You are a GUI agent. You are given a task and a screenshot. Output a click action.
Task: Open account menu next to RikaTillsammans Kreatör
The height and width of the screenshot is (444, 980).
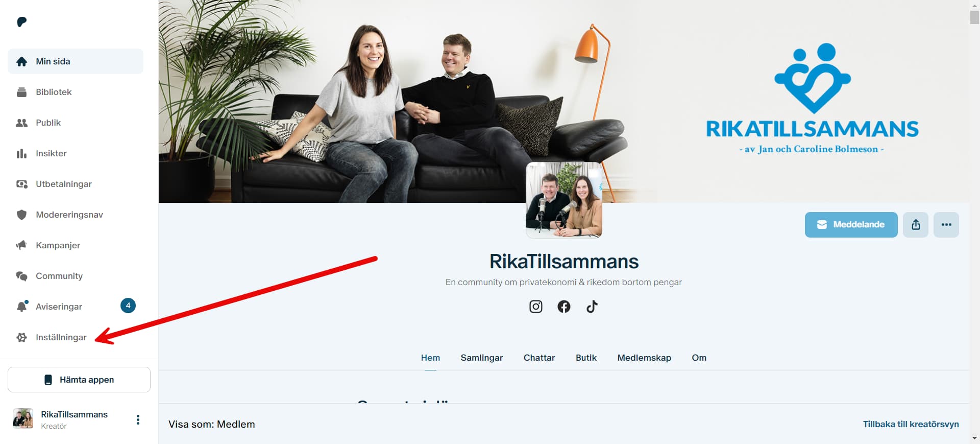(x=138, y=419)
